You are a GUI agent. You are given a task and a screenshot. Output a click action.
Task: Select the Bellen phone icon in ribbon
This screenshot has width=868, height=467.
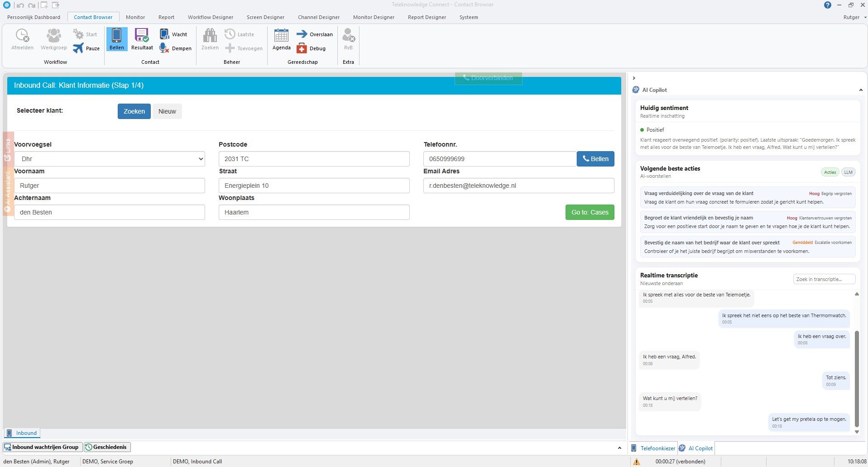(x=116, y=39)
